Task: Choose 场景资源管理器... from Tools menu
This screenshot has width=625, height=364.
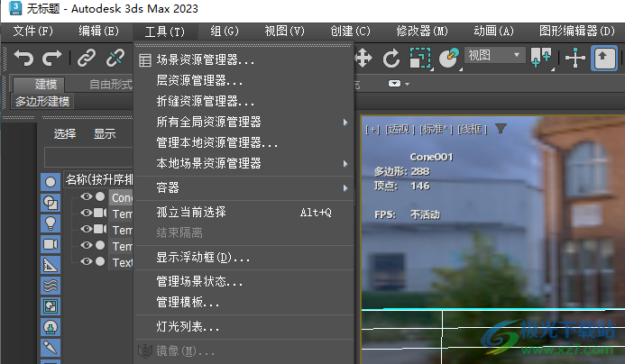Action: coord(244,60)
